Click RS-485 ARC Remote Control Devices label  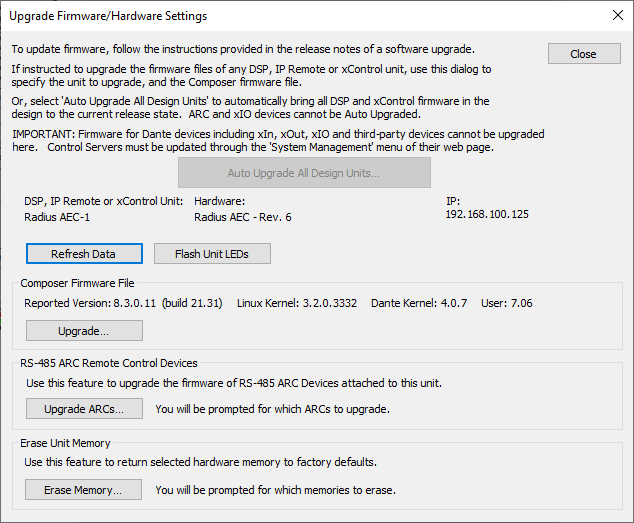(109, 363)
